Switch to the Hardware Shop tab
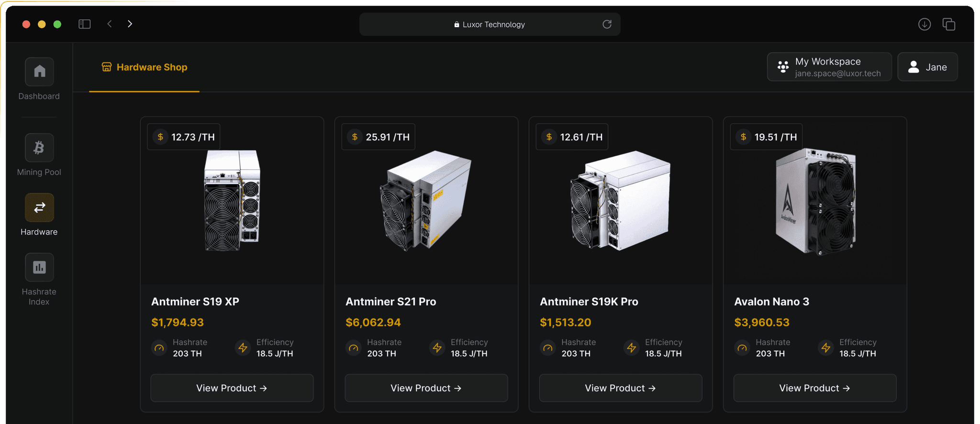This screenshot has width=980, height=424. (144, 67)
